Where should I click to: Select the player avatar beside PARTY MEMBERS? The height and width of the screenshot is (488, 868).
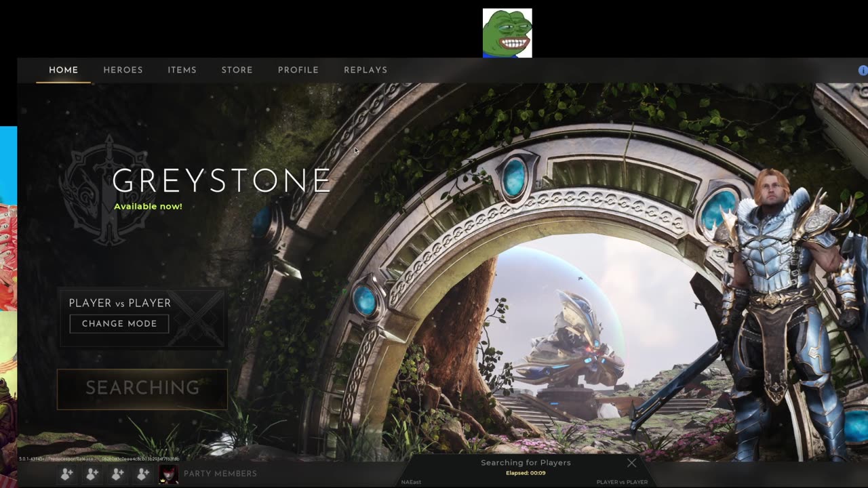tap(168, 474)
